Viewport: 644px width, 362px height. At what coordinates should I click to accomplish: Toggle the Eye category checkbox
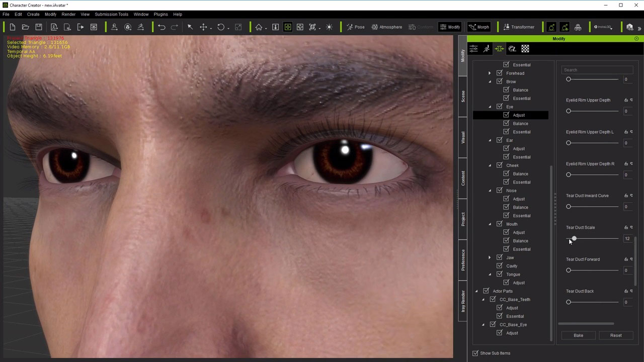(500, 107)
